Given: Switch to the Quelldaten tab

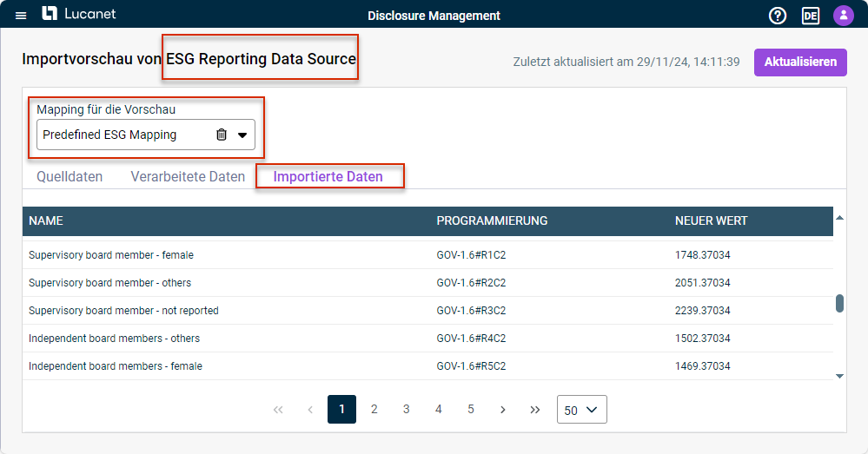Looking at the screenshot, I should point(70,176).
